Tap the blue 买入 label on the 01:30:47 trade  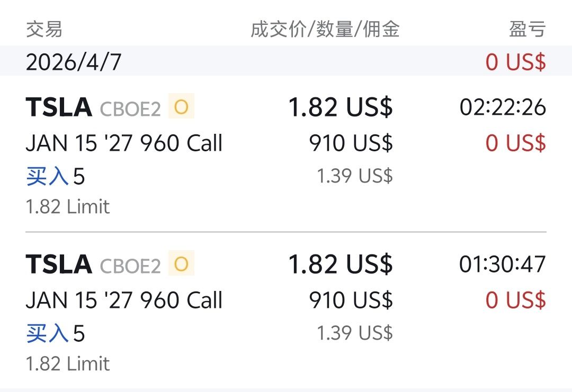tap(47, 333)
